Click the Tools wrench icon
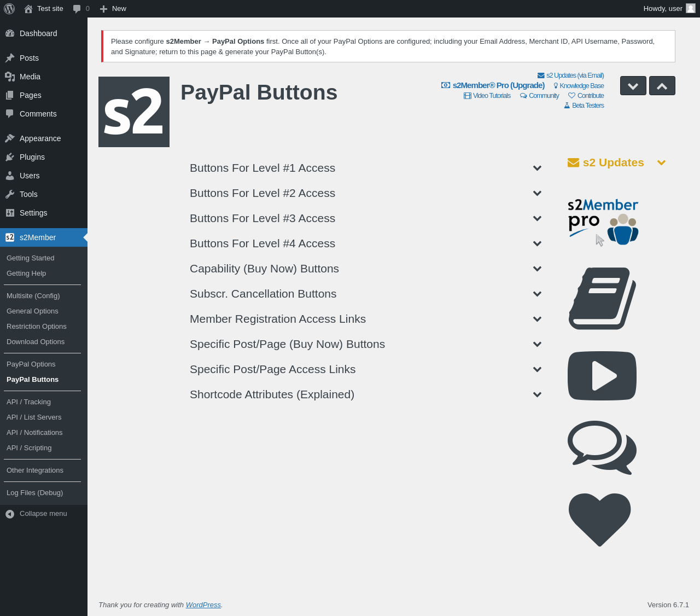Image resolution: width=700 pixels, height=616 pixels. [x=10, y=194]
